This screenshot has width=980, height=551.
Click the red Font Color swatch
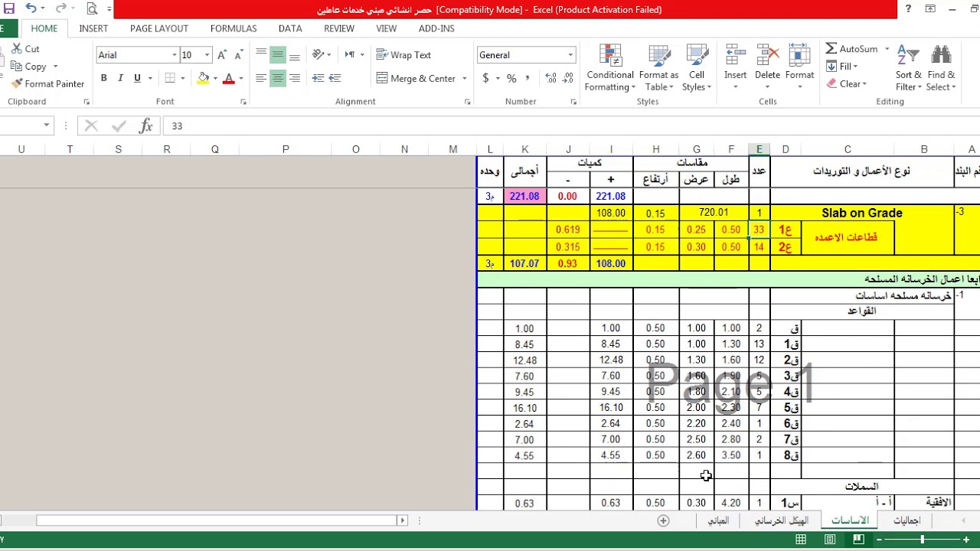tap(228, 78)
